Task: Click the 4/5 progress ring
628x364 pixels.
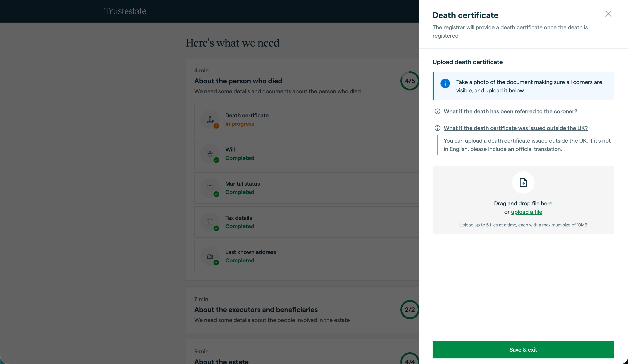Action: click(x=410, y=81)
